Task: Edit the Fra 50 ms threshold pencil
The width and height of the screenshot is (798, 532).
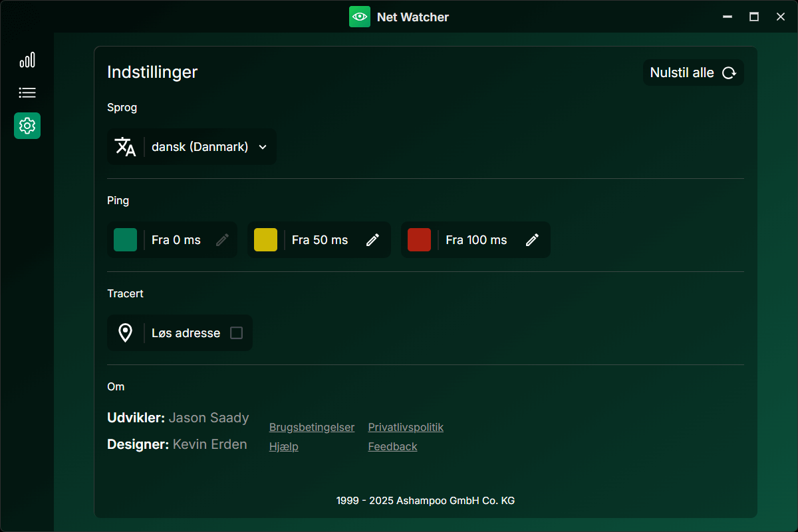Action: (373, 240)
